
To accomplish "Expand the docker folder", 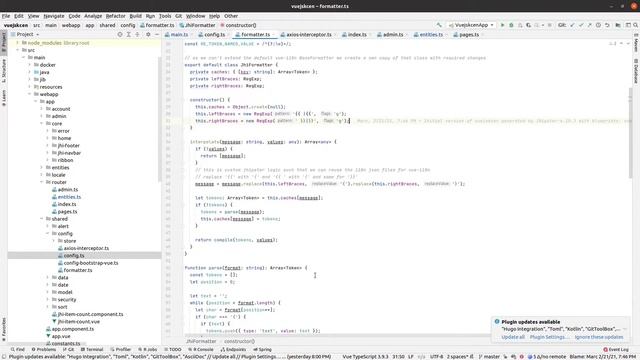I will click(29, 65).
